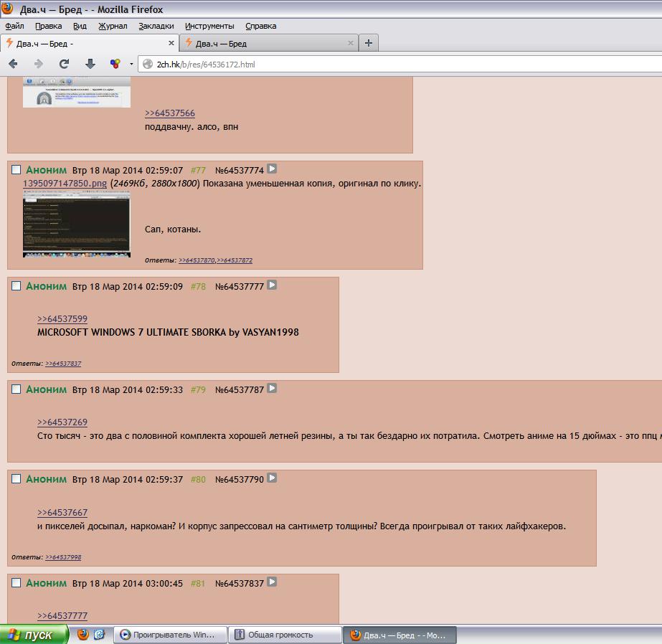Open a new tab with the plus button
Screen dimensions: 662x644
(x=368, y=43)
